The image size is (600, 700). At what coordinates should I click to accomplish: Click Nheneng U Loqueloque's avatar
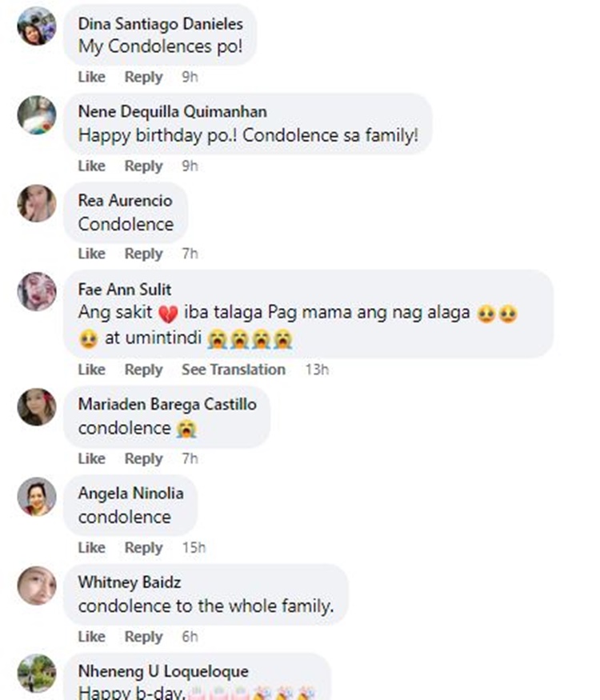tap(37, 673)
